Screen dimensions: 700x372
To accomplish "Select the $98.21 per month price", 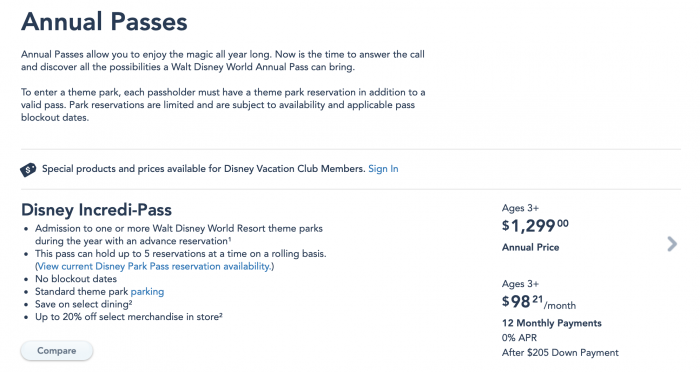I will click(539, 302).
